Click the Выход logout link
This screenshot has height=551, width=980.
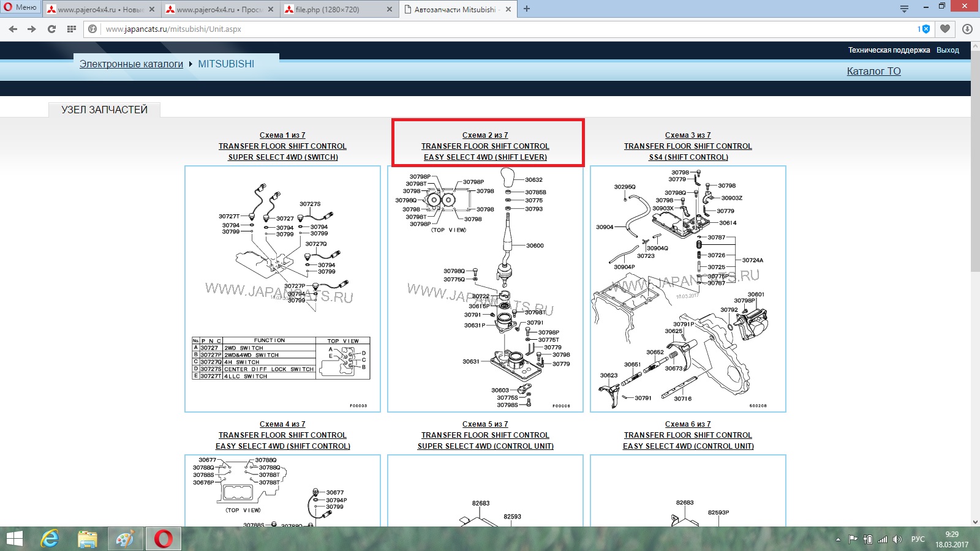948,50
